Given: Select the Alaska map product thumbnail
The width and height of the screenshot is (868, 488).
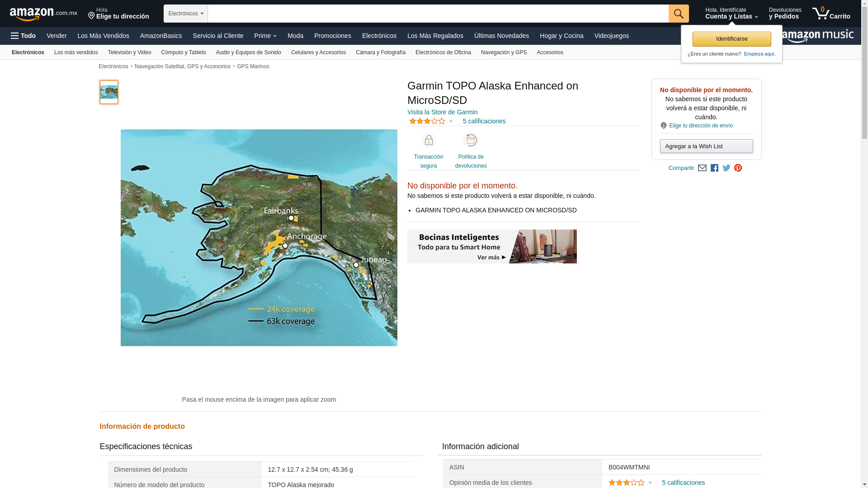Looking at the screenshot, I should (108, 92).
